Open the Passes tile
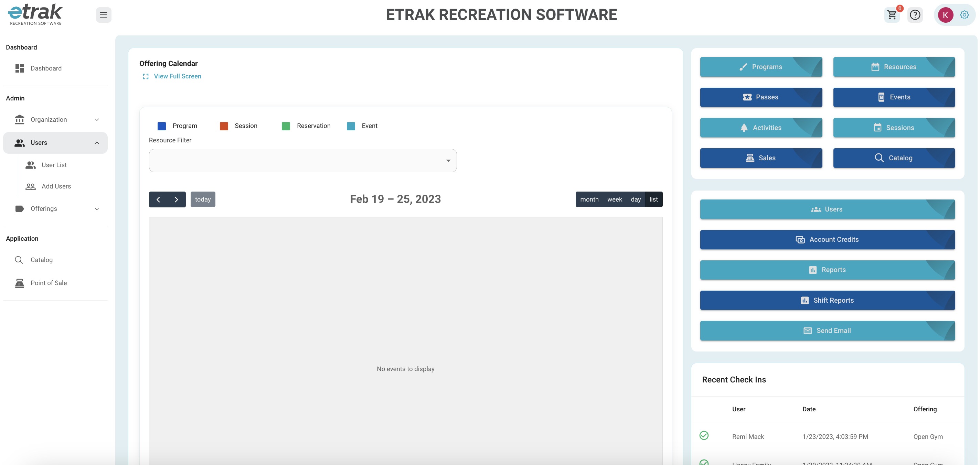Viewport: 980px width, 465px height. point(761,97)
